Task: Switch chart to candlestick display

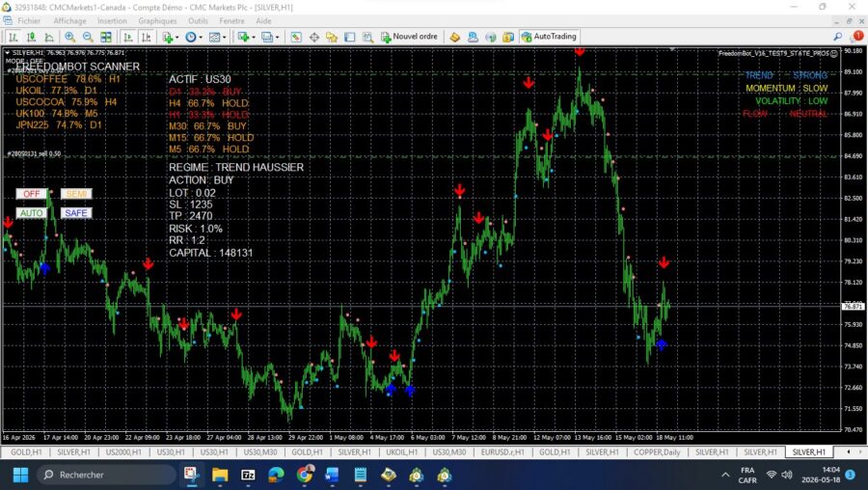Action: pos(32,37)
